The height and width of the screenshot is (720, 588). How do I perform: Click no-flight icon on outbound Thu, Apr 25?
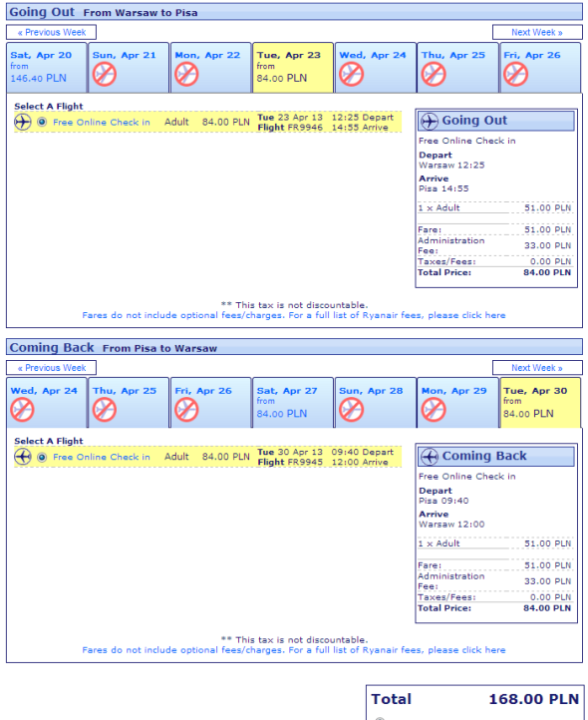click(434, 75)
